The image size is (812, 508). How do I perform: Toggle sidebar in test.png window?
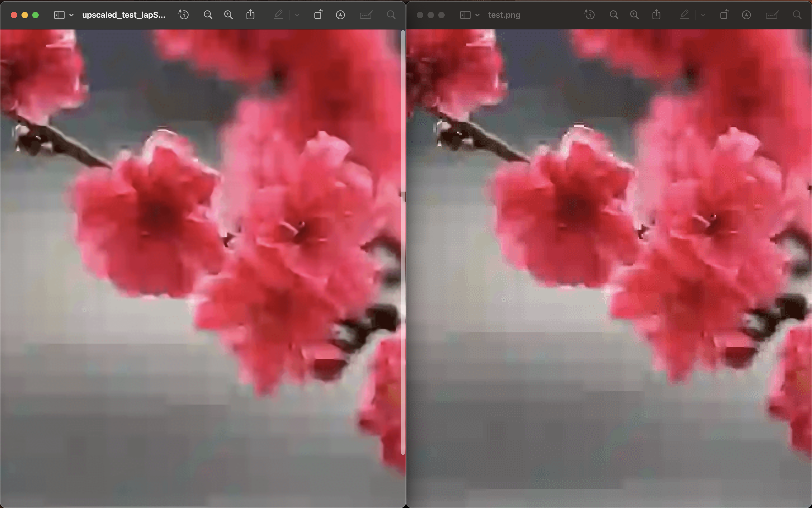(x=465, y=15)
